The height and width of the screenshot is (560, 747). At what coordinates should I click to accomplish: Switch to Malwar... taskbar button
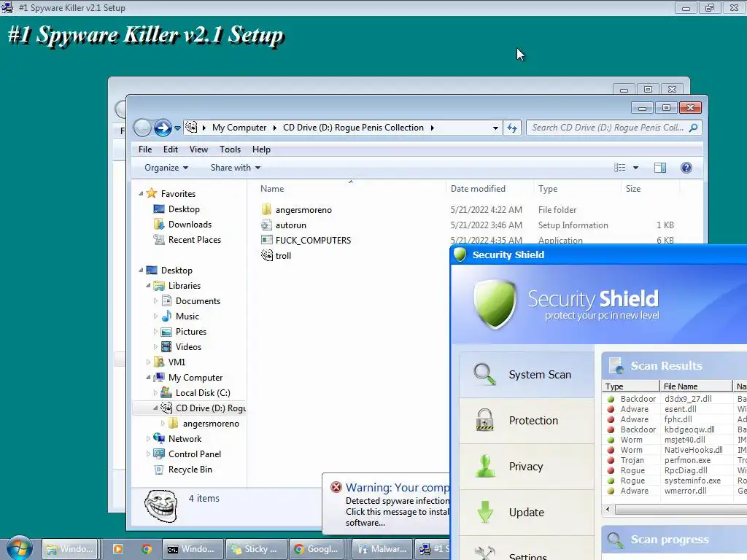click(x=382, y=549)
